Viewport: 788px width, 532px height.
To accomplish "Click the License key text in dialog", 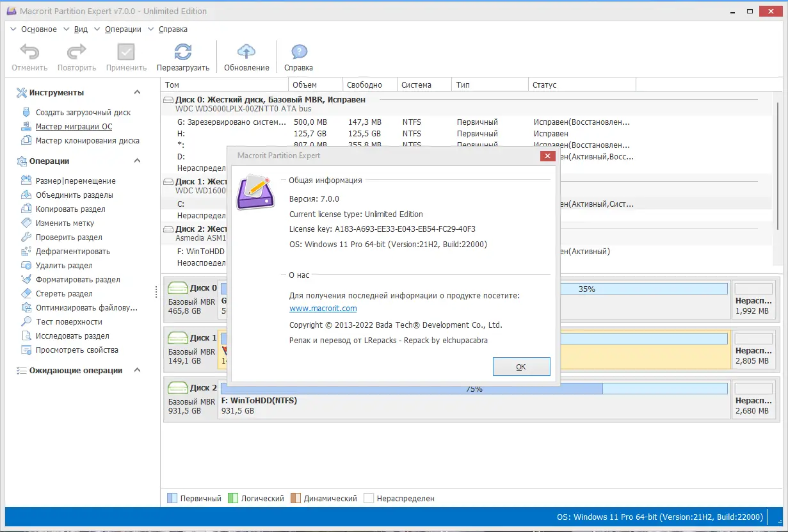I will click(x=382, y=229).
